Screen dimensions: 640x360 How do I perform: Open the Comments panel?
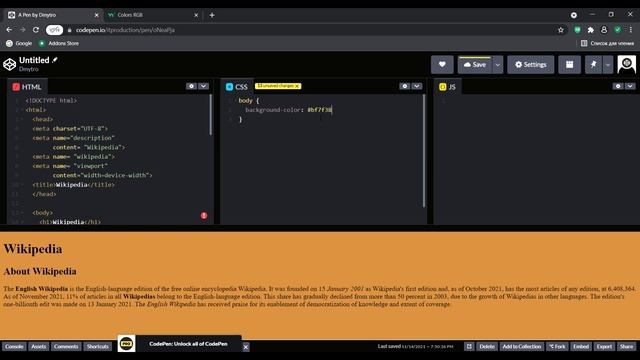tap(66, 346)
